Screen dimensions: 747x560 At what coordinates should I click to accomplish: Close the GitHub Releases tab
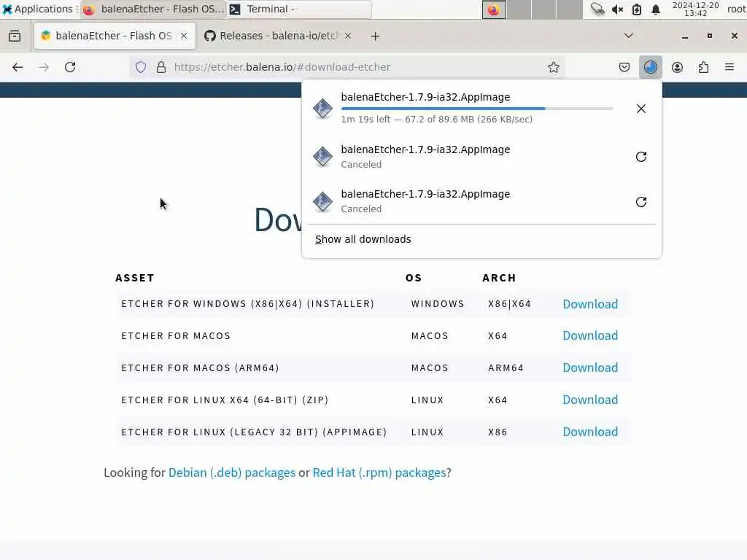pos(348,36)
